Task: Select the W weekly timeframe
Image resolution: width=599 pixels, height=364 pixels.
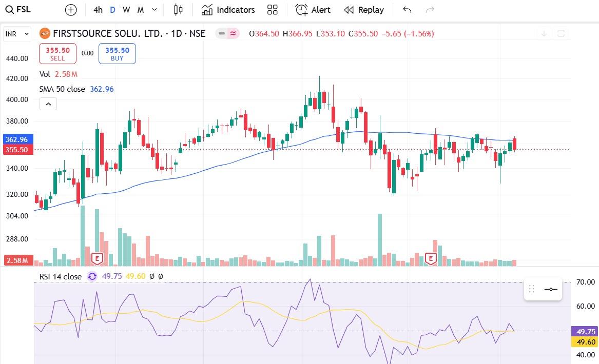Action: point(126,10)
